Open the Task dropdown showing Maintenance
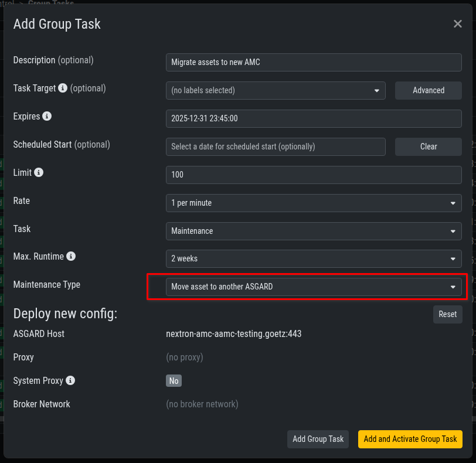 coord(314,231)
